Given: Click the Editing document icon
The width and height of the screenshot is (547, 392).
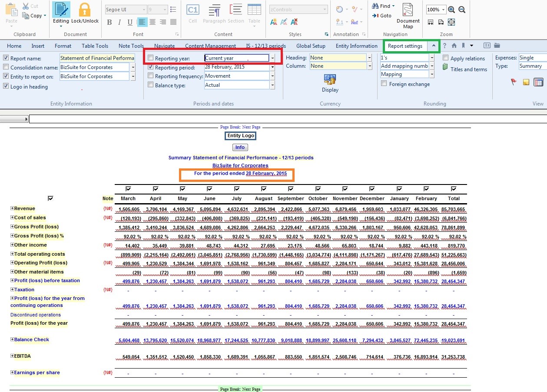Looking at the screenshot, I should pos(61,10).
